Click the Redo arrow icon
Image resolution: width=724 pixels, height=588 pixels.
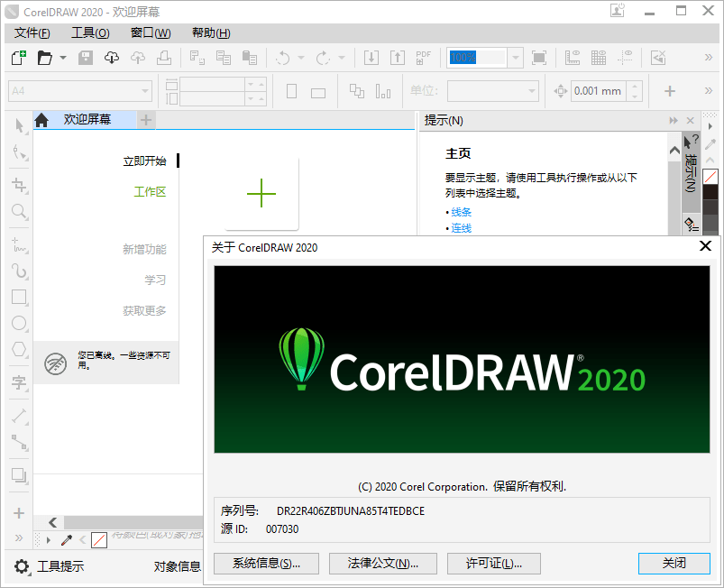point(323,58)
